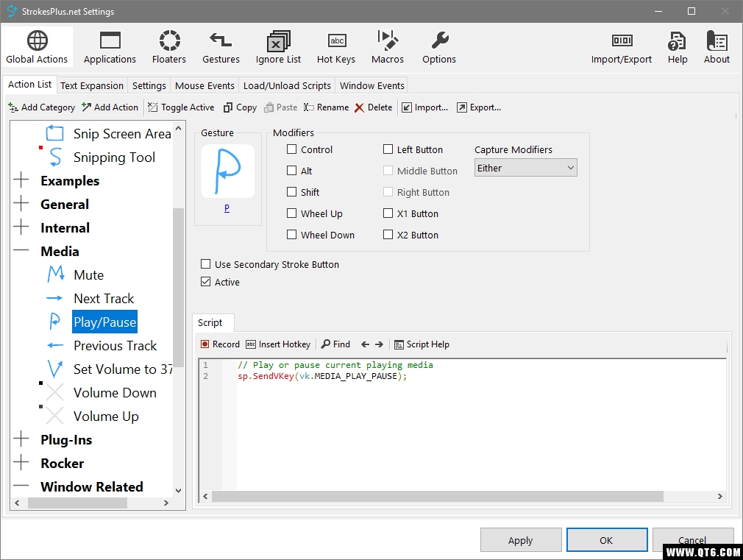The height and width of the screenshot is (560, 743).
Task: Check the Wheel Down modifier
Action: coord(292,235)
